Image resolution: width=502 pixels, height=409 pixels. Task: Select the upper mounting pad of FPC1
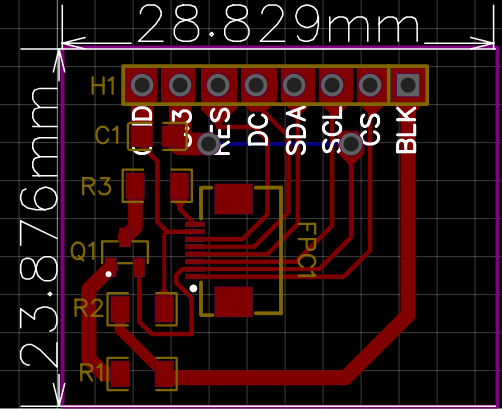click(233, 199)
